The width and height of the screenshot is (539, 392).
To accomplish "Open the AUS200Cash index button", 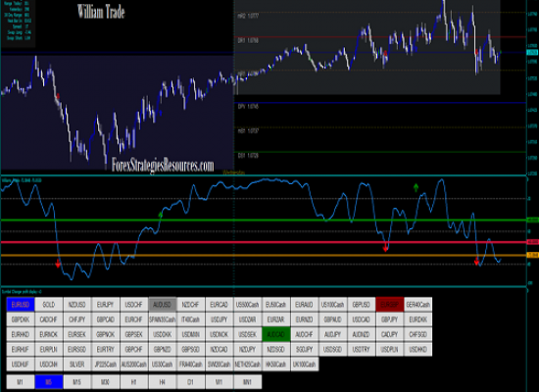I will click(x=134, y=365).
